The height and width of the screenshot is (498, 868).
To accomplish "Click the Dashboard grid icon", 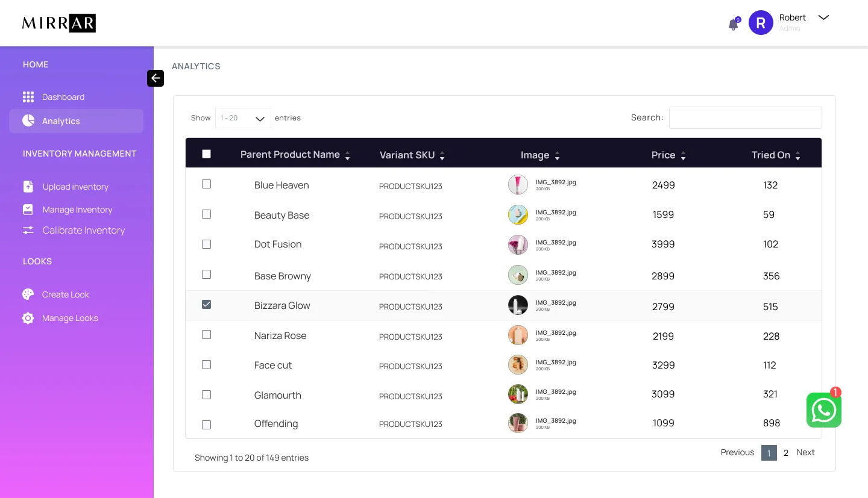I will pos(28,97).
